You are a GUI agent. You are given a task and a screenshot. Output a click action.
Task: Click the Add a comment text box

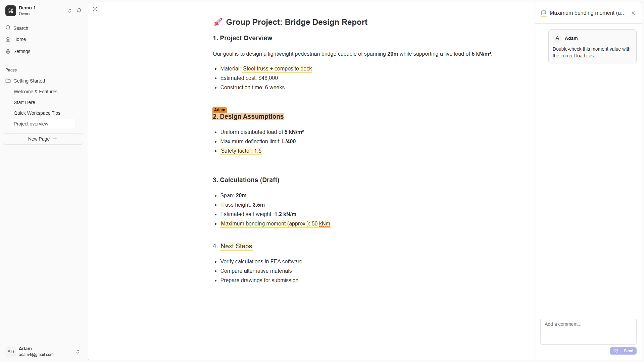point(588,330)
